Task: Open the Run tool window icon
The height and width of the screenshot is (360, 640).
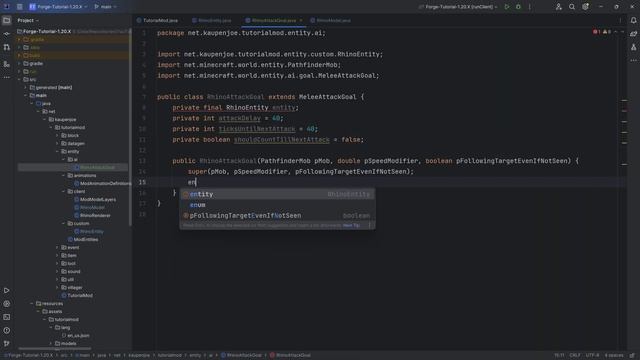Action: (x=7, y=291)
